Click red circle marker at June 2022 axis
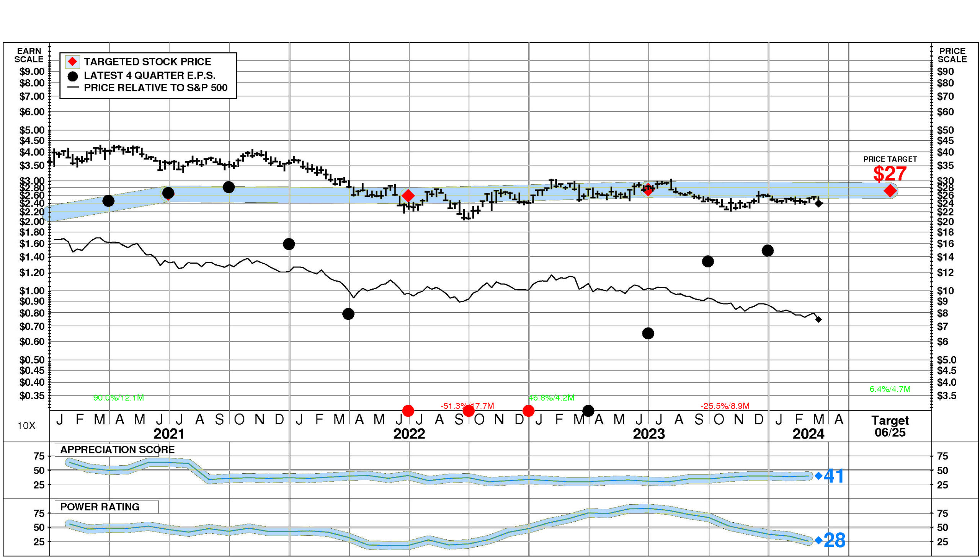This screenshot has width=980, height=559. (408, 411)
